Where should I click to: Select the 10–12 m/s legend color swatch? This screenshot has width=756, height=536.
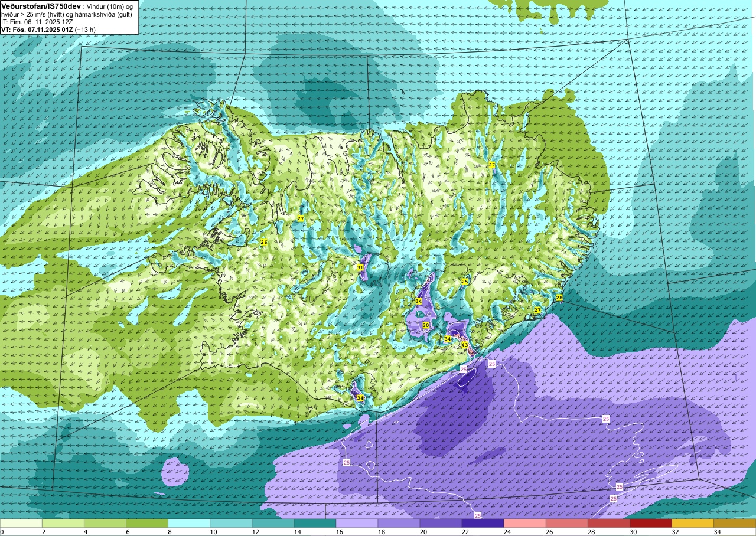pos(231,523)
